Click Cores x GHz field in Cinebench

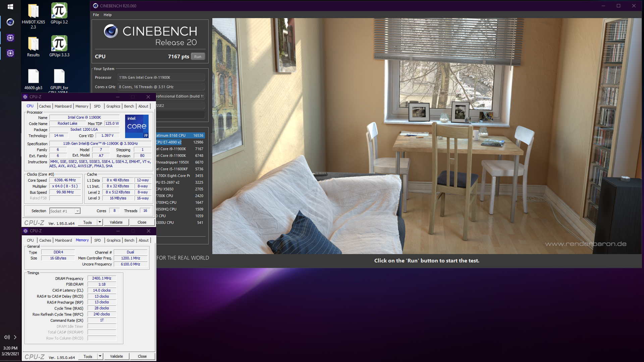pos(161,87)
